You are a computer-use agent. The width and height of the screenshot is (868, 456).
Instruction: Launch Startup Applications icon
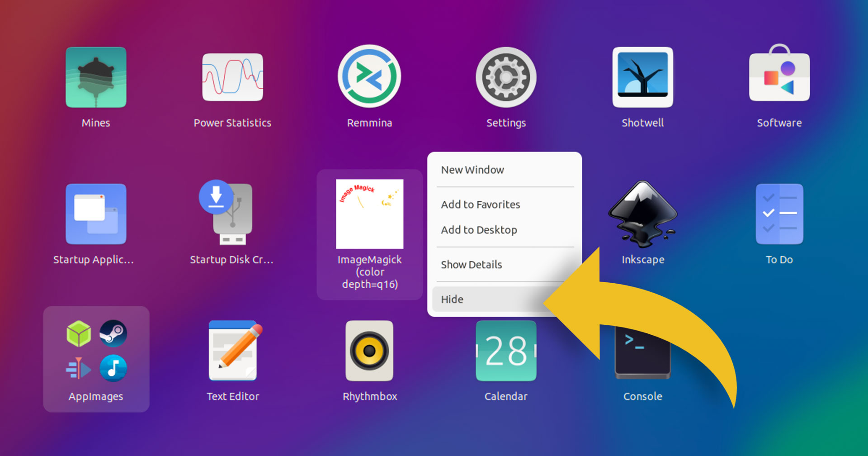(x=96, y=214)
